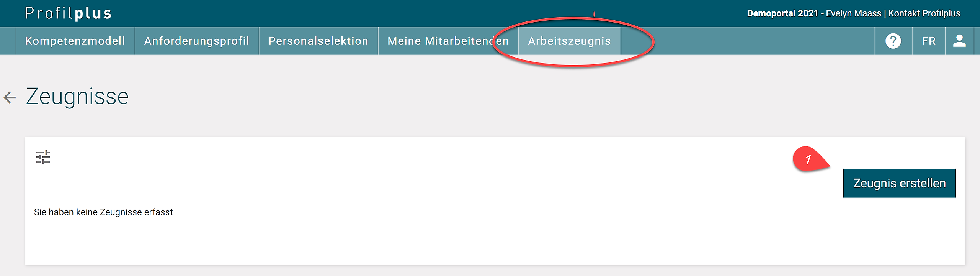Click the Evelyn Maass user name

pos(853,13)
